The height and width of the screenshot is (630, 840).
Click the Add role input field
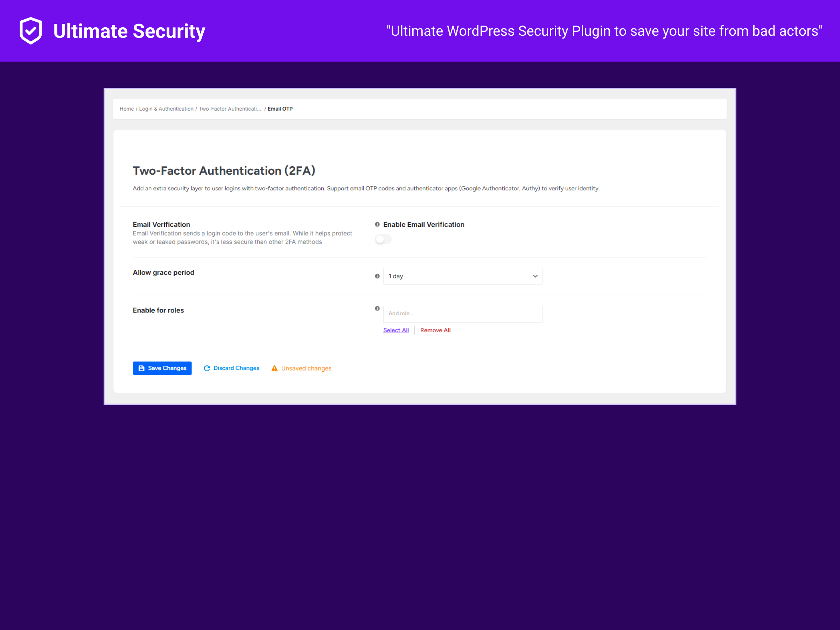tap(463, 314)
